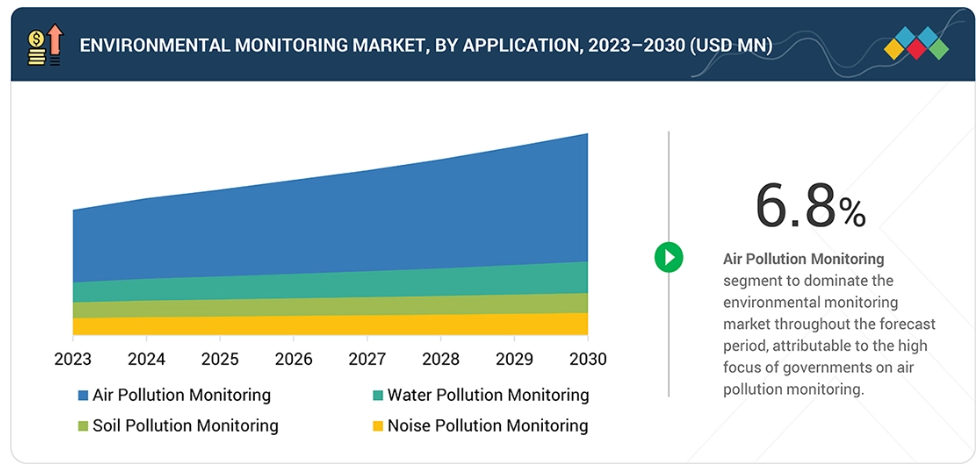Toggle Air Pollution Monitoring legend label

click(181, 395)
